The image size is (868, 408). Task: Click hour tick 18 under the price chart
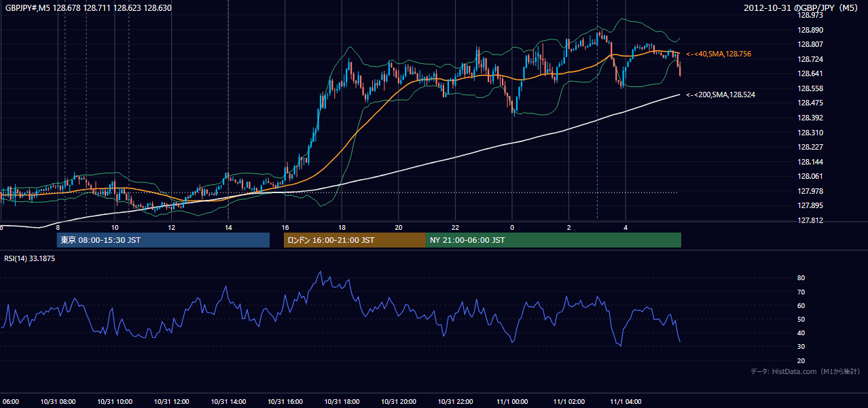[342, 227]
